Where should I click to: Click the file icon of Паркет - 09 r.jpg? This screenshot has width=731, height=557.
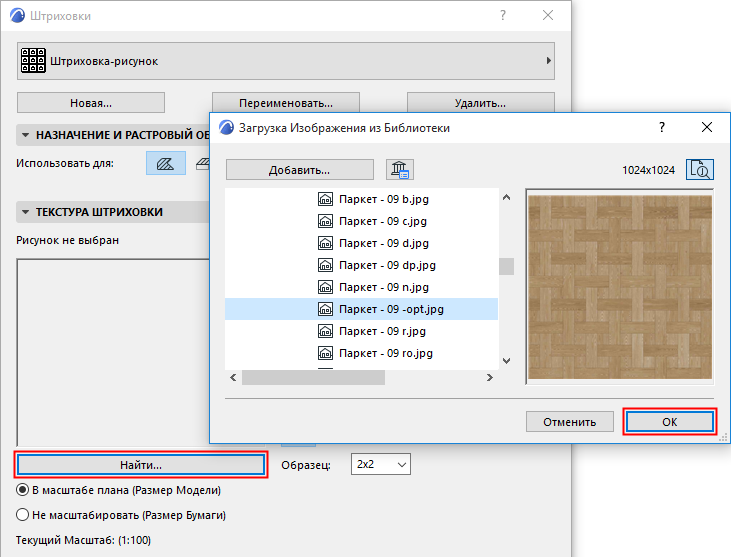[325, 331]
